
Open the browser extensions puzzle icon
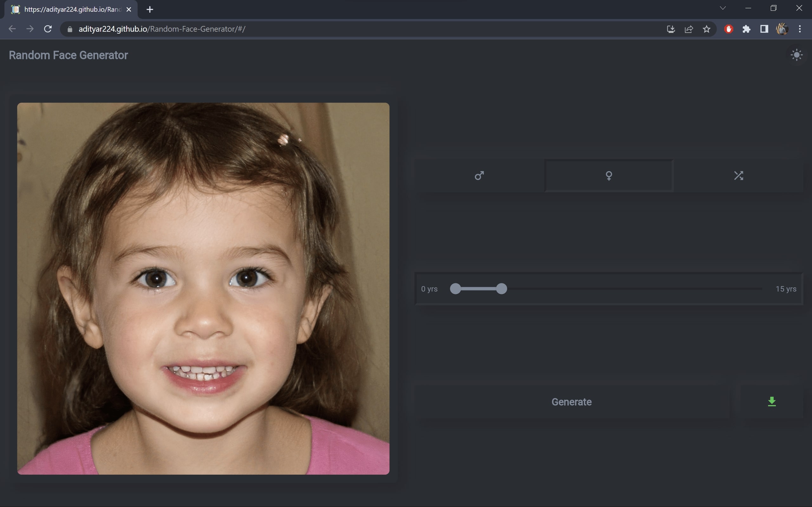point(746,29)
